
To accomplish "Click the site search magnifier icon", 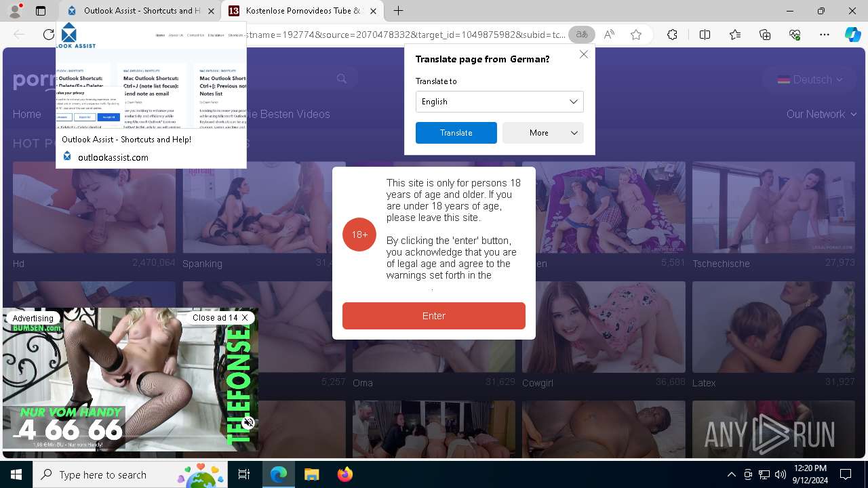I will [342, 79].
